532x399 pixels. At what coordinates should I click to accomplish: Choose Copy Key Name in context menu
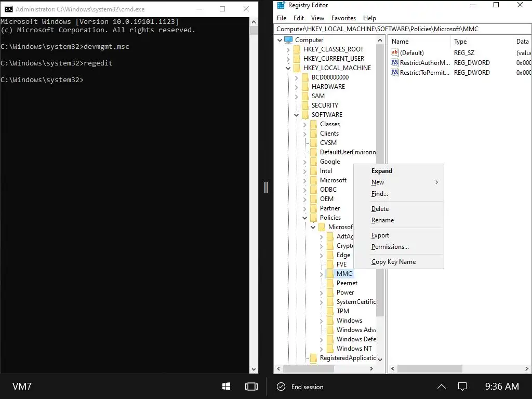click(x=398, y=262)
